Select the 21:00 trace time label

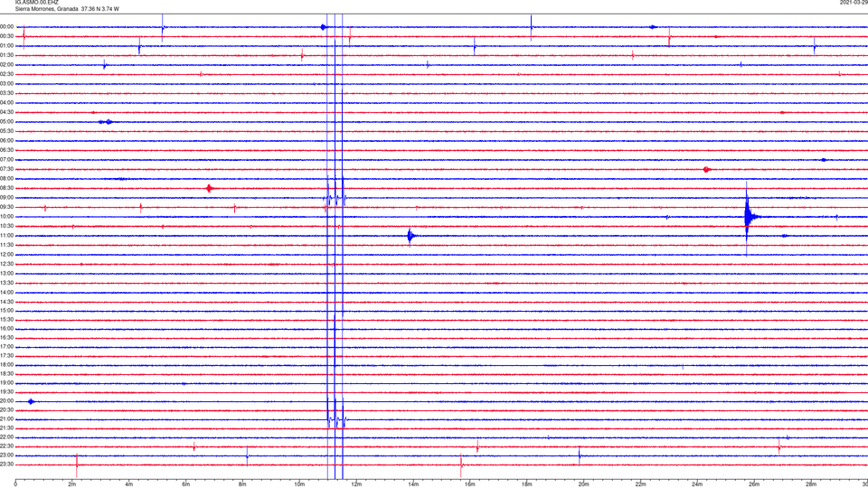7,419
